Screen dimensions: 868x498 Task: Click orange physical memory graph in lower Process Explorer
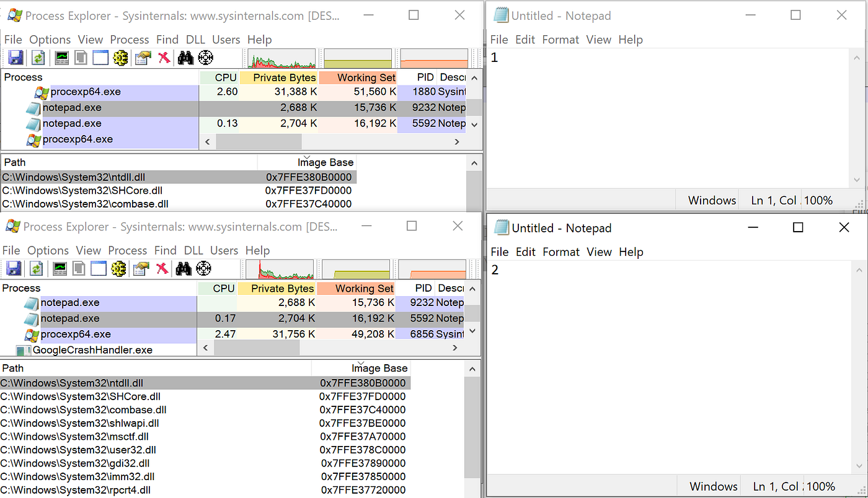[432, 268]
